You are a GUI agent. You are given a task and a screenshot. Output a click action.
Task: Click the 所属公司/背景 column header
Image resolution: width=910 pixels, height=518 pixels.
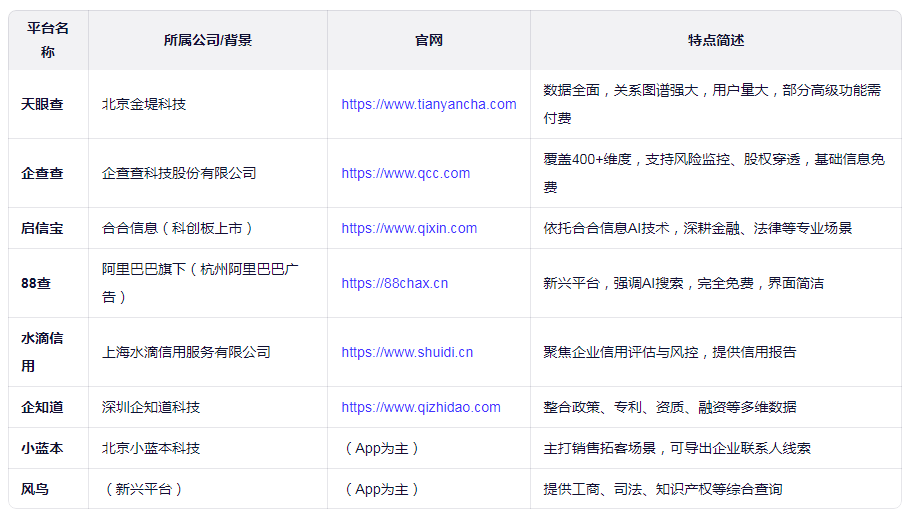208,40
